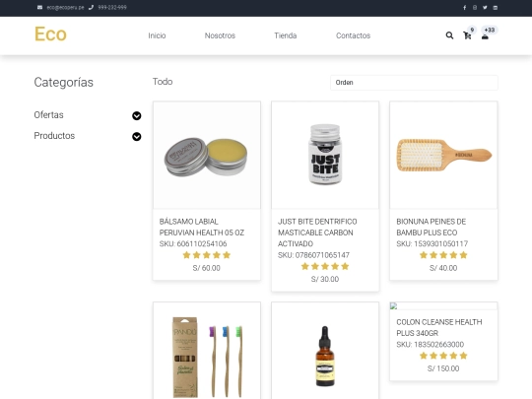
Task: Open the user account icon
Action: tap(485, 36)
